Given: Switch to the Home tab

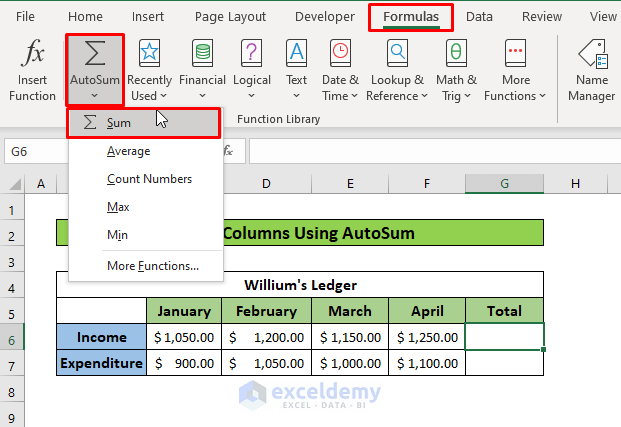Looking at the screenshot, I should click(85, 17).
